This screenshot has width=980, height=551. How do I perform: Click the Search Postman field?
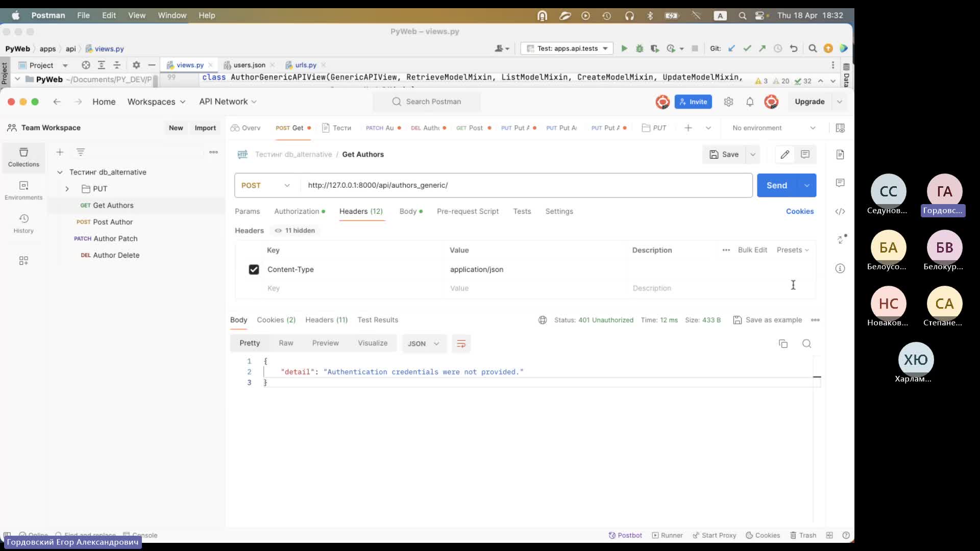coord(427,102)
